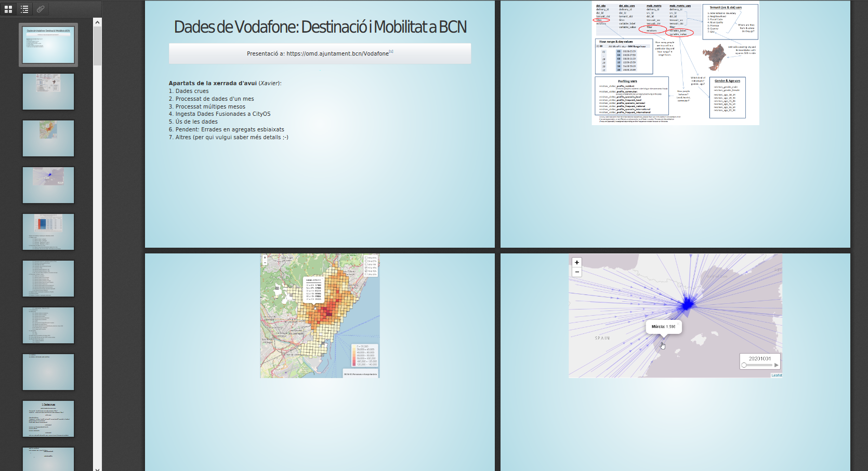Click the sidebar scrollbar thumb
This screenshot has height=471, width=868.
(x=97, y=46)
